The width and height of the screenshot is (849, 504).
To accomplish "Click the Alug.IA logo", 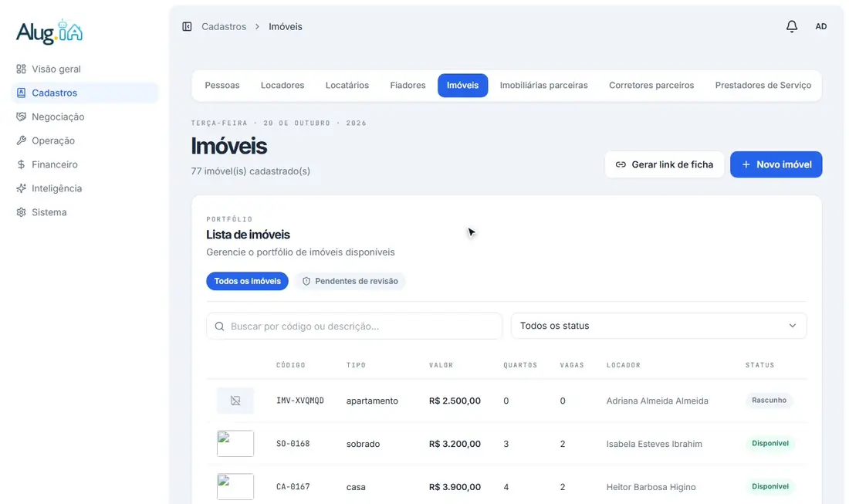I will pos(49,32).
